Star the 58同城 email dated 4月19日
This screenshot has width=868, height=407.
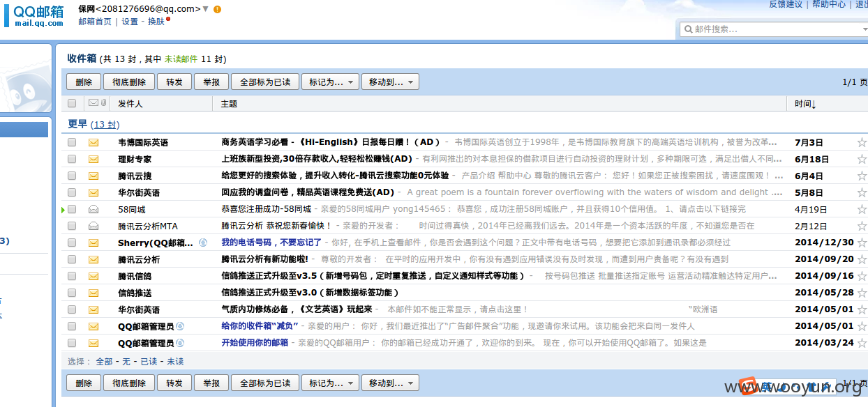click(x=862, y=209)
